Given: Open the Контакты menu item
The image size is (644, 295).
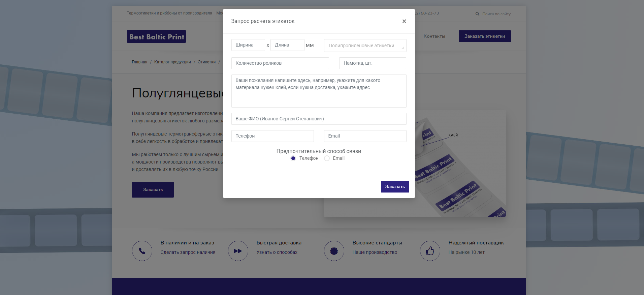Looking at the screenshot, I should coord(434,36).
